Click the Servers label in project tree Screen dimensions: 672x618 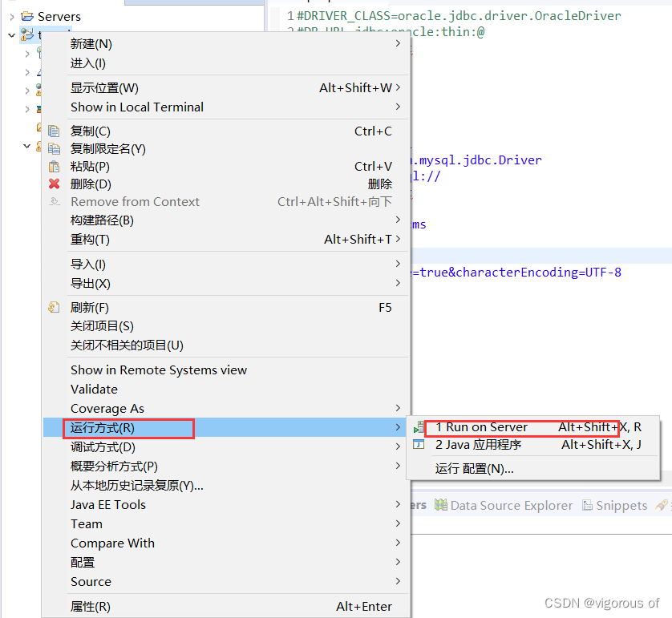coord(59,16)
